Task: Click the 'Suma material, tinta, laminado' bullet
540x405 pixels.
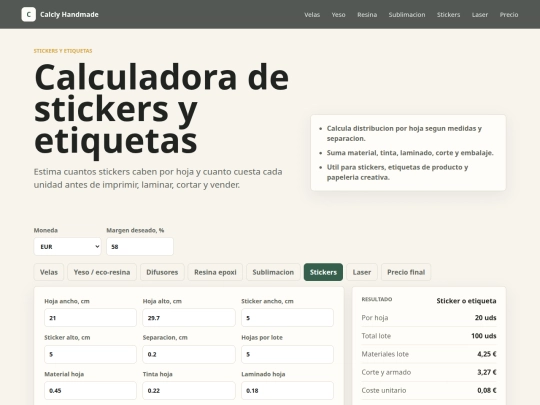Action: coord(410,153)
